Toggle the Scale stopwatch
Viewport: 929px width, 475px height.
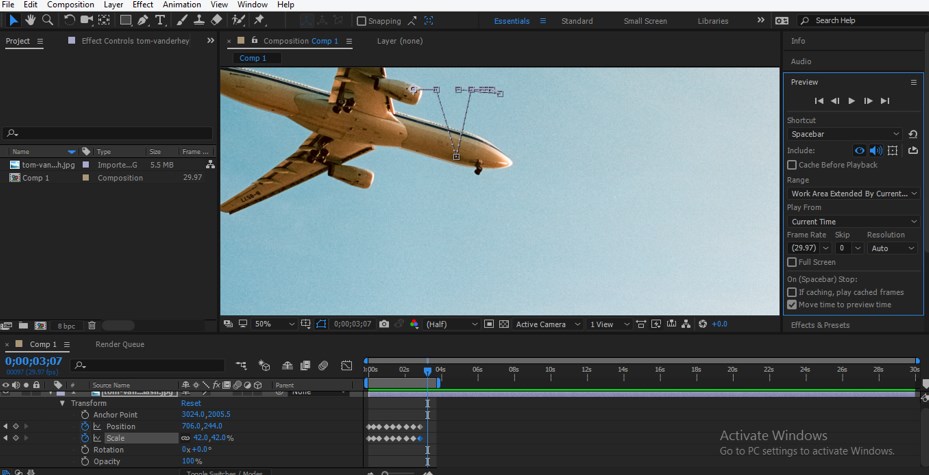pos(85,438)
